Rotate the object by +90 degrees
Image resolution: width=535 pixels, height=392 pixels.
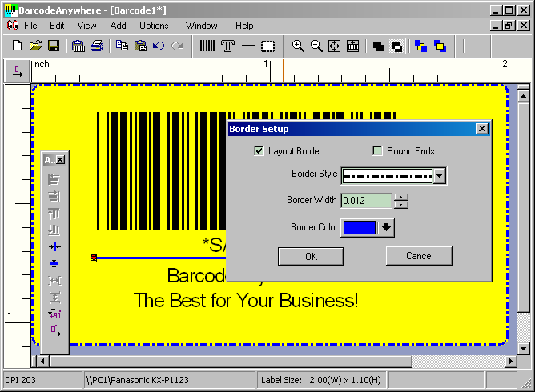click(54, 314)
